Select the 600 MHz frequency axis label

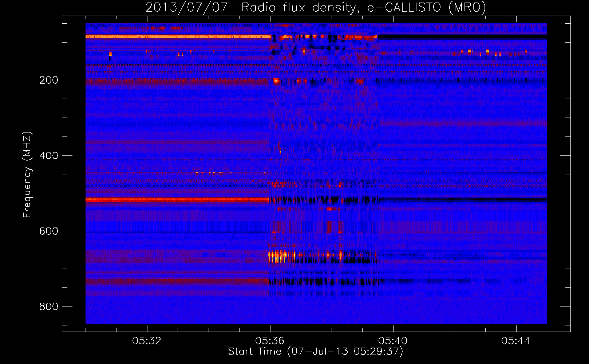click(x=49, y=231)
